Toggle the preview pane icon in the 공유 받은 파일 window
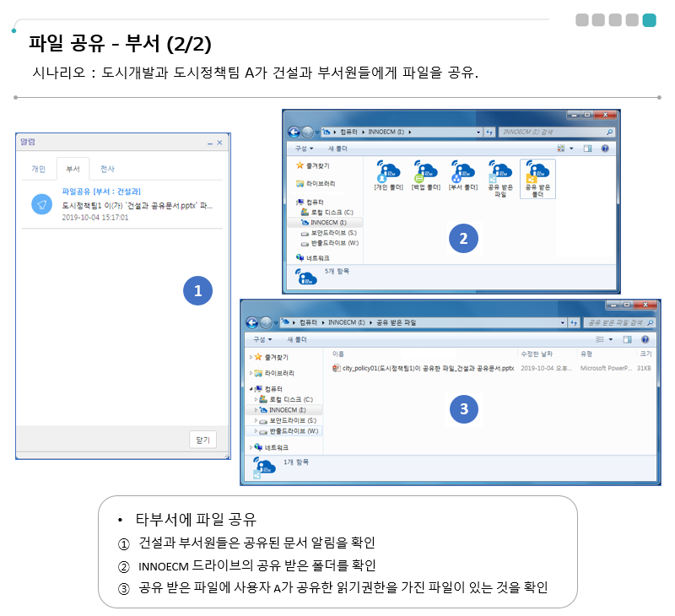Image resolution: width=675 pixels, height=616 pixels. pos(627,339)
